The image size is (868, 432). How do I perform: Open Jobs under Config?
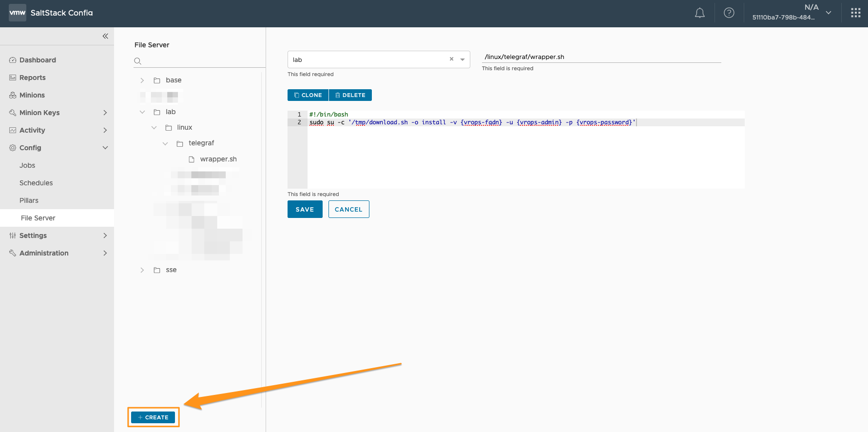click(x=27, y=165)
